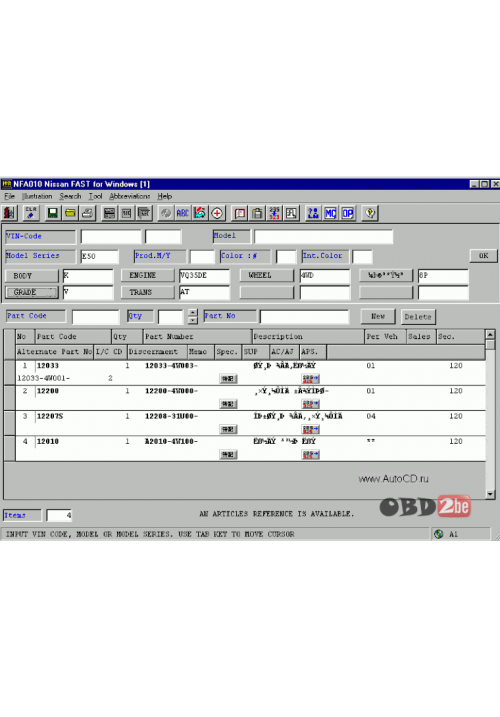Click the Spec button in row 12200
Viewport: 500px width, 717px height.
(x=228, y=404)
